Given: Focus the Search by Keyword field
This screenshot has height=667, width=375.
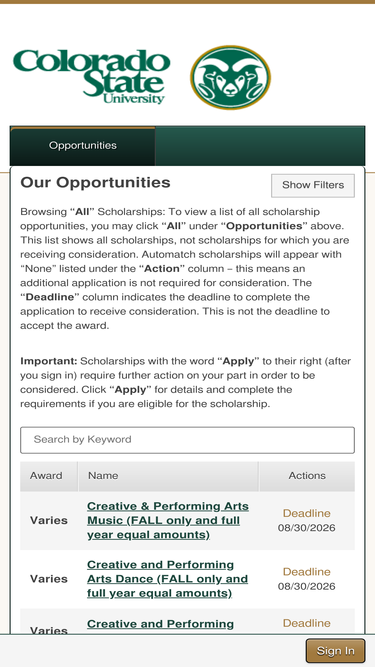Looking at the screenshot, I should [188, 440].
